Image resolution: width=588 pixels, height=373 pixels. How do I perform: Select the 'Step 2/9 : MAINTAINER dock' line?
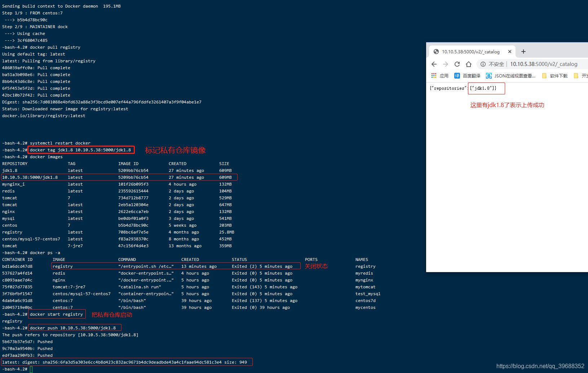pyautogui.click(x=35, y=27)
